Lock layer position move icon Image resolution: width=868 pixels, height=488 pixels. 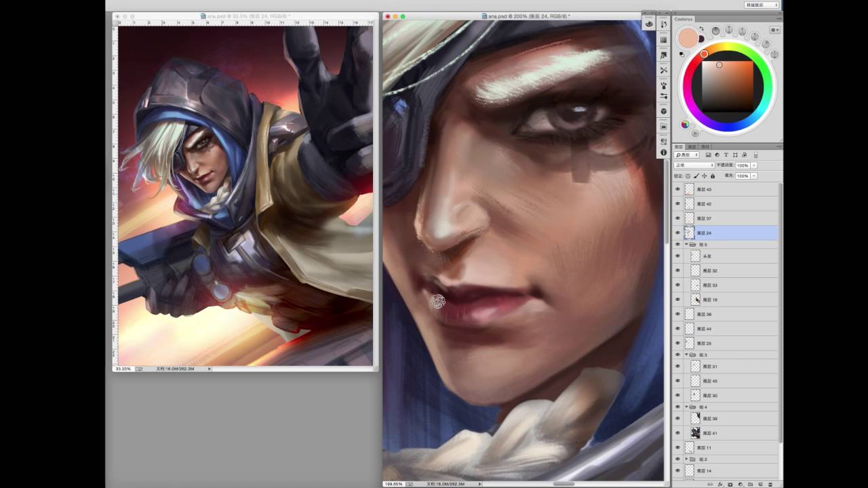[704, 176]
